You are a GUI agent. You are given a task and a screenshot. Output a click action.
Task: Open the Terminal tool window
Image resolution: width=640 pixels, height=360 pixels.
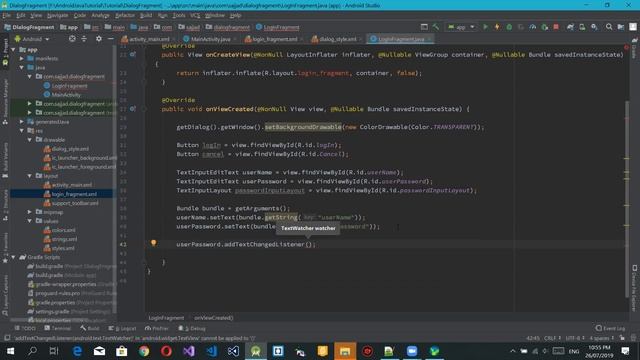tap(58, 328)
